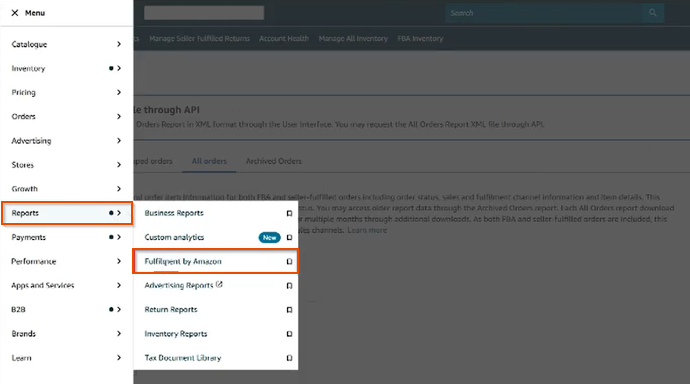The height and width of the screenshot is (384, 690).
Task: Open Manage All Inventory link
Action: point(353,39)
